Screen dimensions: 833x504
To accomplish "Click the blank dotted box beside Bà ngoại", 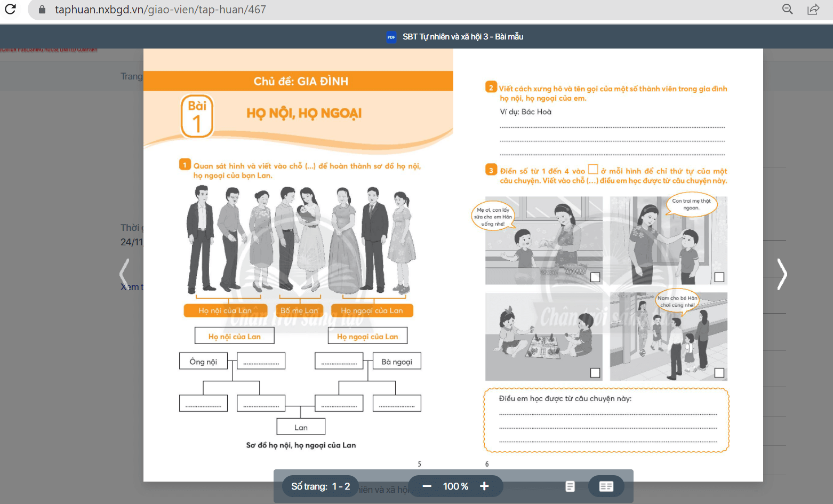I will (339, 361).
